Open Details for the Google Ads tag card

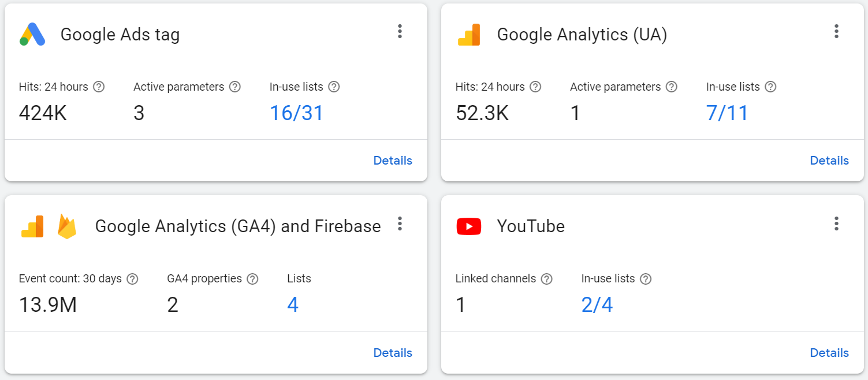click(393, 161)
